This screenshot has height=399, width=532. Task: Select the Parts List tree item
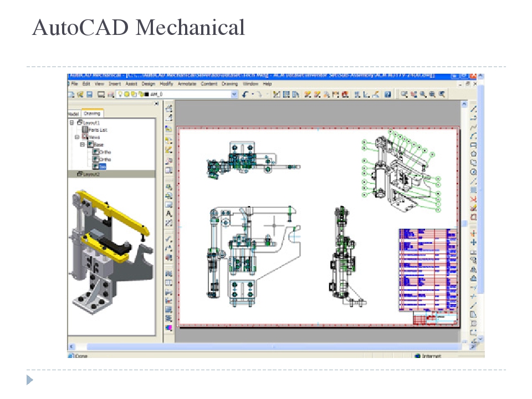[x=98, y=130]
